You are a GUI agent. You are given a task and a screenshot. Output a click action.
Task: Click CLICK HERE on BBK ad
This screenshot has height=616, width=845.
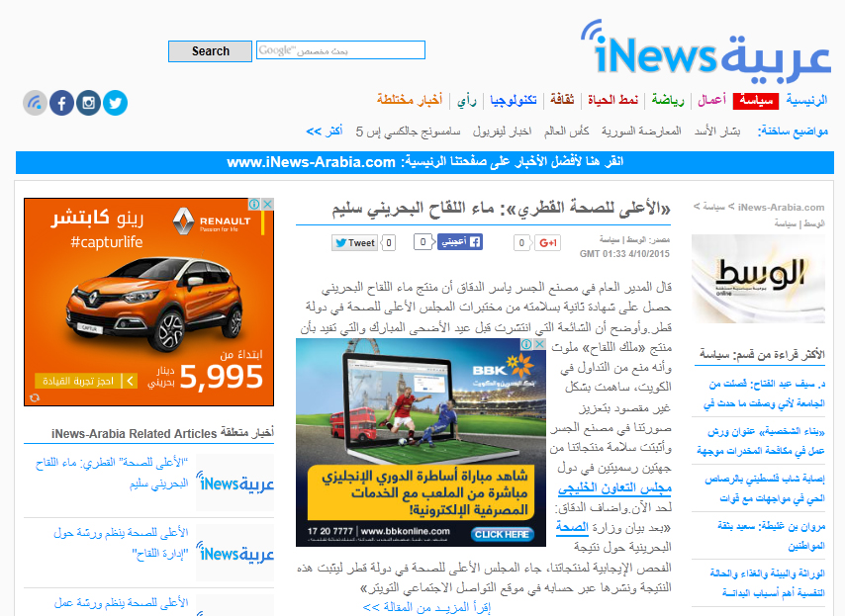click(x=503, y=534)
